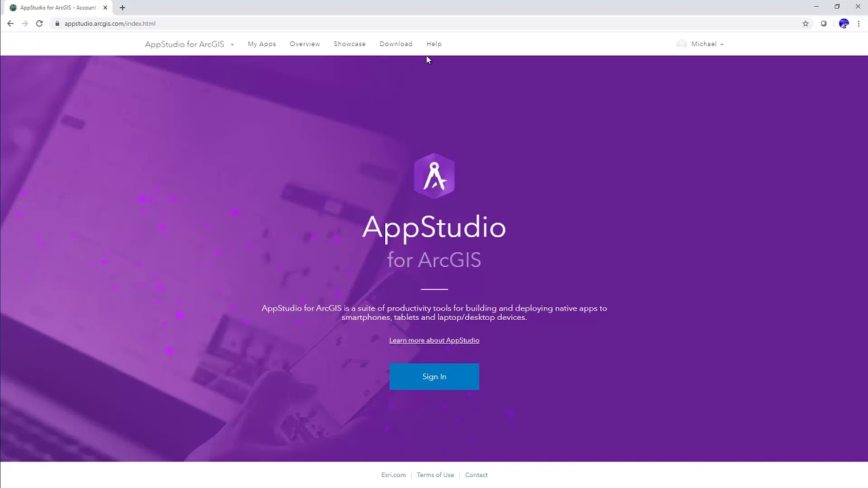Open the Chrome profile avatar

point(844,23)
